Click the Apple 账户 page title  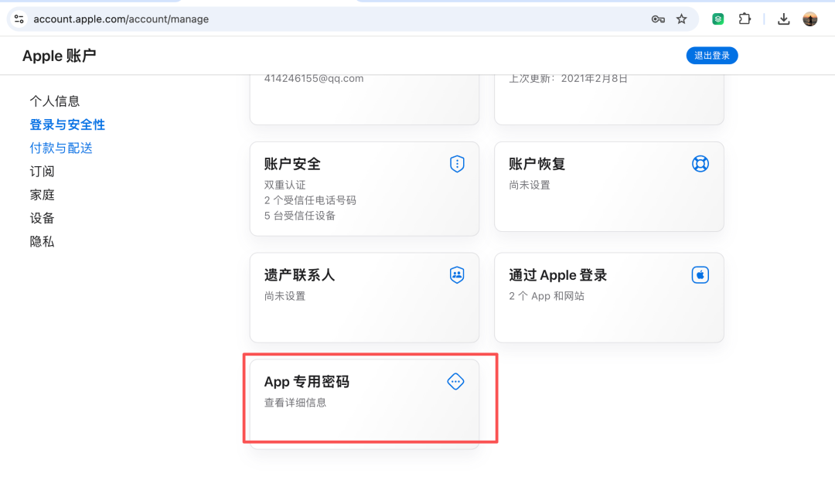coord(59,56)
